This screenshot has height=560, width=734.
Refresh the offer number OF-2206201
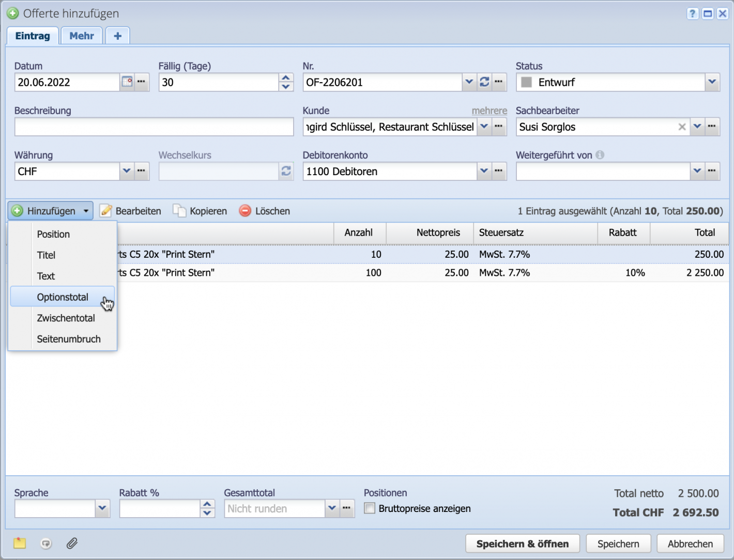click(484, 82)
